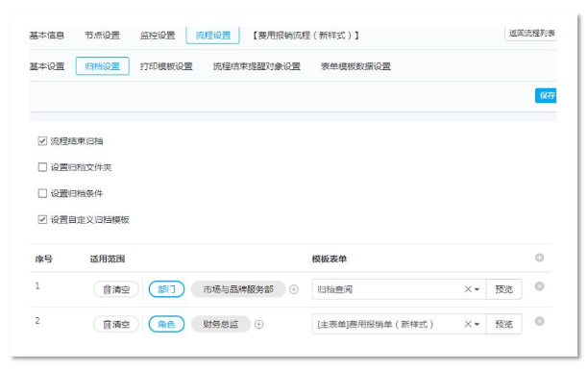Enable the 设置归档文件夹 checkbox

(x=42, y=167)
